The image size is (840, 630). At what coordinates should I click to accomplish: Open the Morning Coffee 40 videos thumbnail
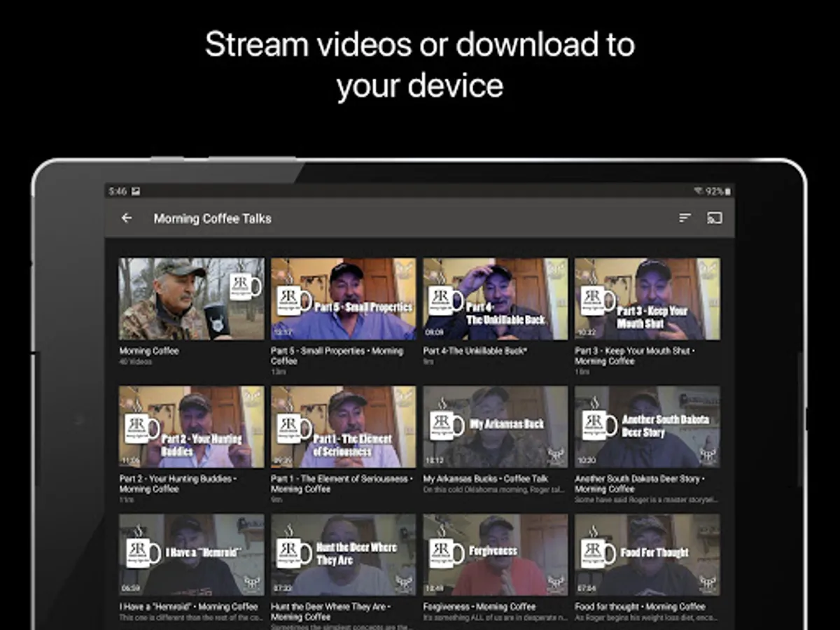(x=192, y=299)
